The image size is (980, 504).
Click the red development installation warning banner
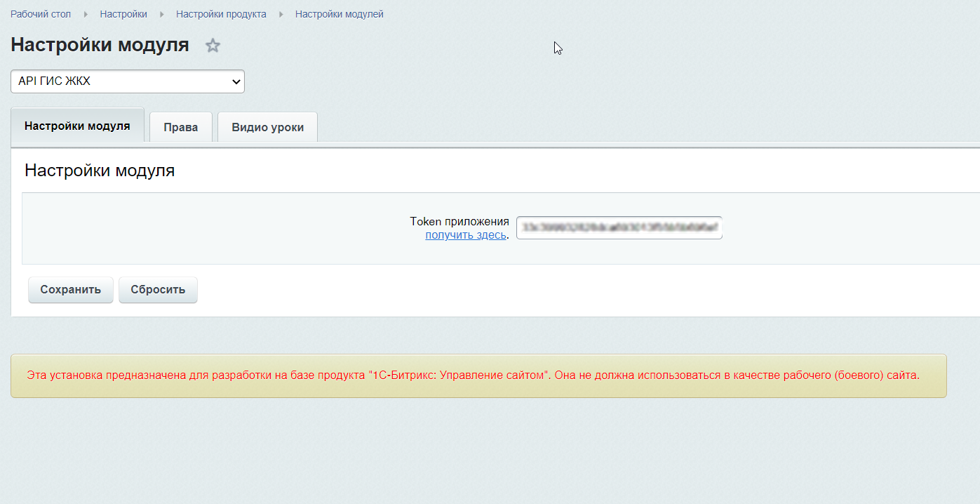point(473,376)
